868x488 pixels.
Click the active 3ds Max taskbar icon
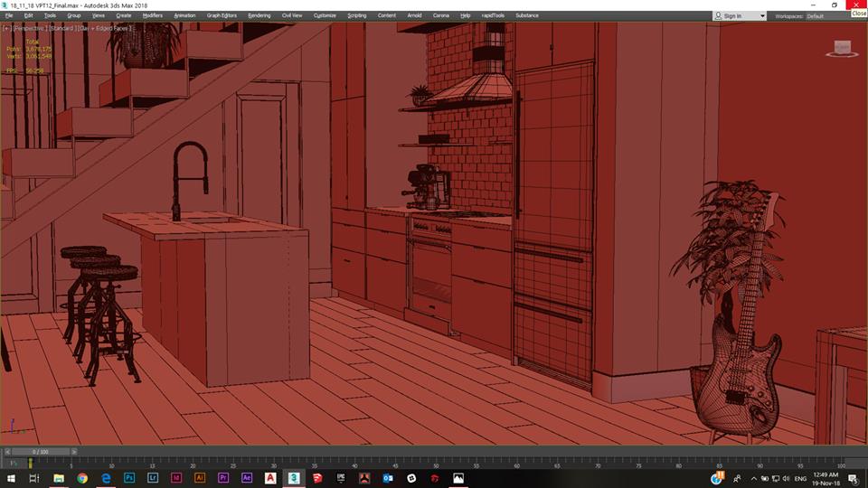pos(294,477)
